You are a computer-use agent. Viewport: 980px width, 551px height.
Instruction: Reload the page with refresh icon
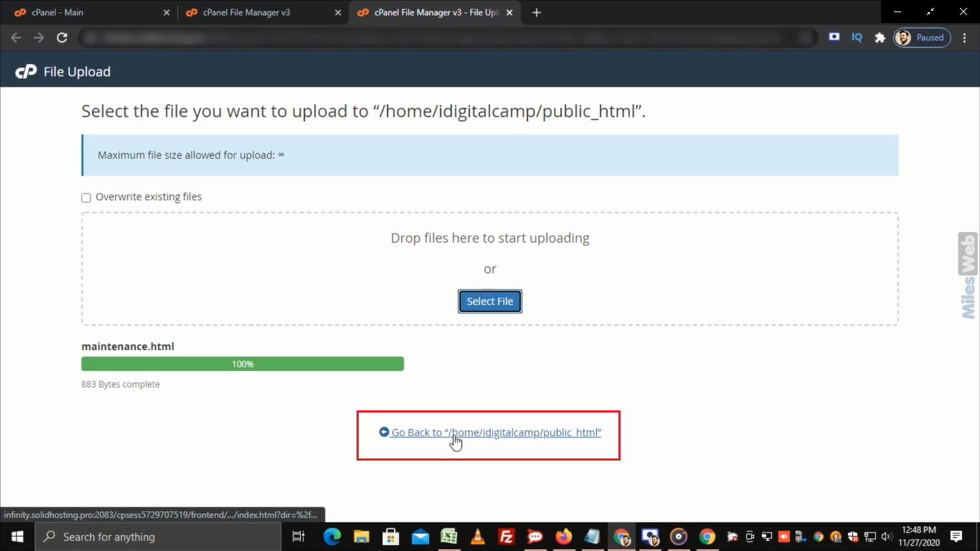(62, 38)
